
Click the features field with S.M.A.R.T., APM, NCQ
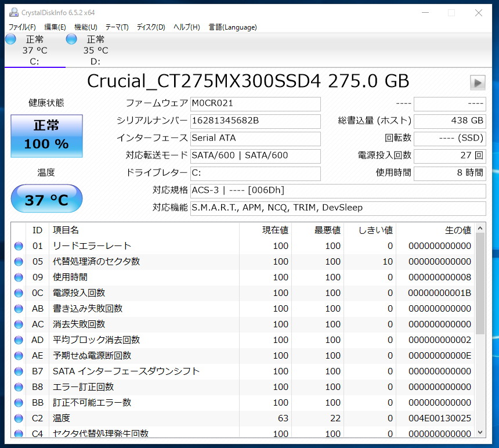tap(338, 208)
